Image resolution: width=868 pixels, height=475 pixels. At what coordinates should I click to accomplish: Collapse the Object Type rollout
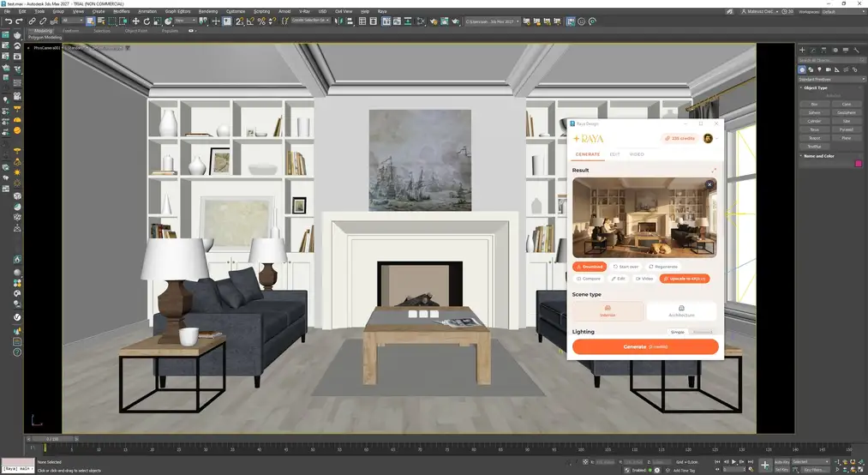[816, 87]
